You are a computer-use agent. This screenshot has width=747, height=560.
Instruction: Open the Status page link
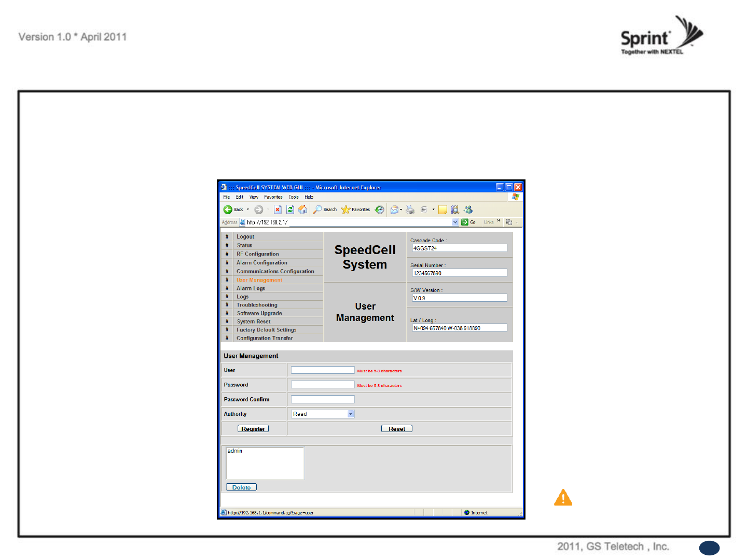tap(244, 245)
